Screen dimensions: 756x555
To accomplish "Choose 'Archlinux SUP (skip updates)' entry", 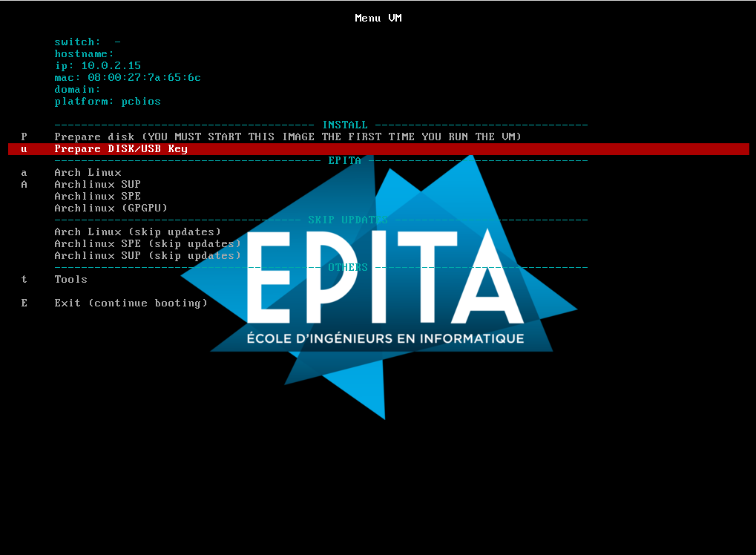I will click(148, 255).
